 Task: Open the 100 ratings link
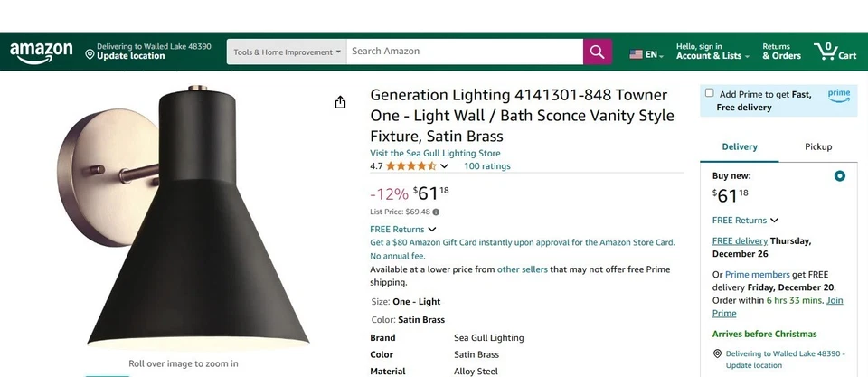[486, 166]
